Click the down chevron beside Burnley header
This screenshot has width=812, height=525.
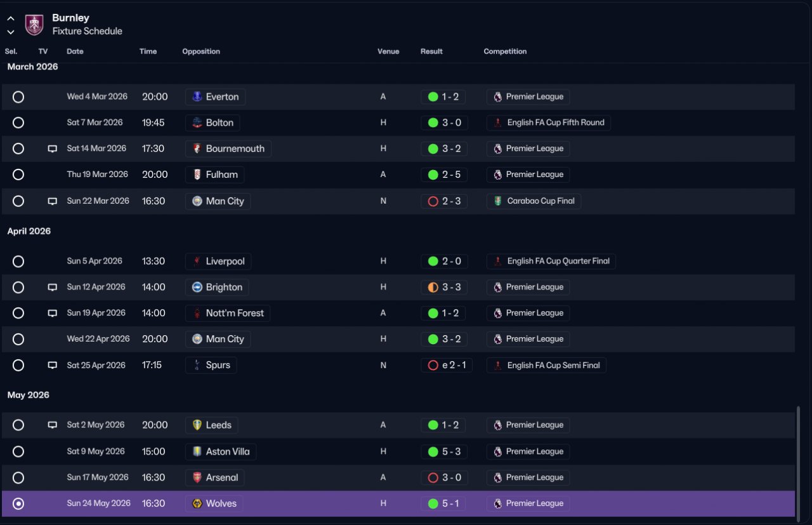click(x=11, y=32)
